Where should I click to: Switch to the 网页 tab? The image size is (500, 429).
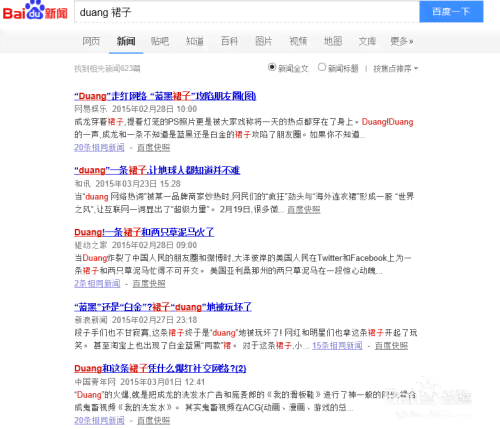(91, 41)
